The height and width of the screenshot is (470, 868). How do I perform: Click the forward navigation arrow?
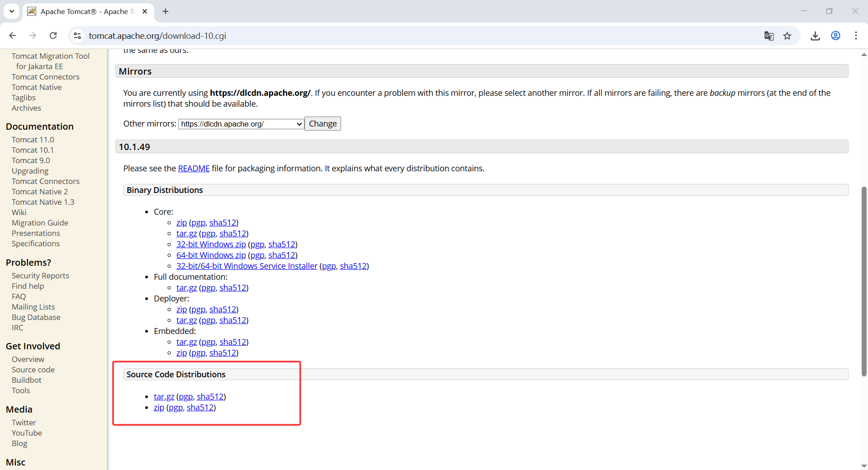[33, 36]
